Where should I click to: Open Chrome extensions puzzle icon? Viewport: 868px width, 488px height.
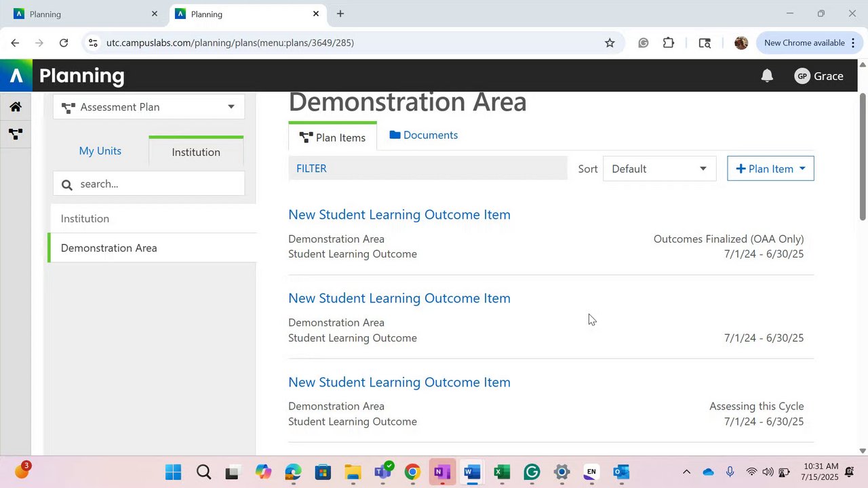[669, 43]
